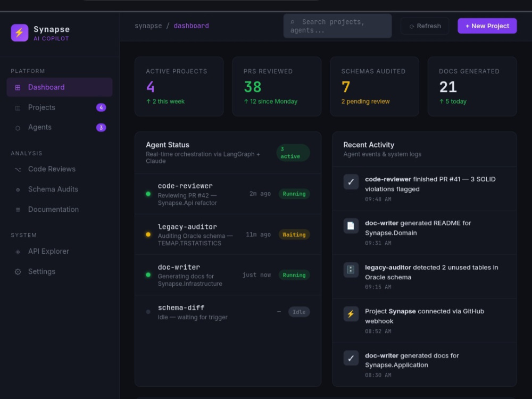The width and height of the screenshot is (532, 399).
Task: Click 'Project Synapse connected via GitHub webhook' text
Action: click(x=425, y=316)
